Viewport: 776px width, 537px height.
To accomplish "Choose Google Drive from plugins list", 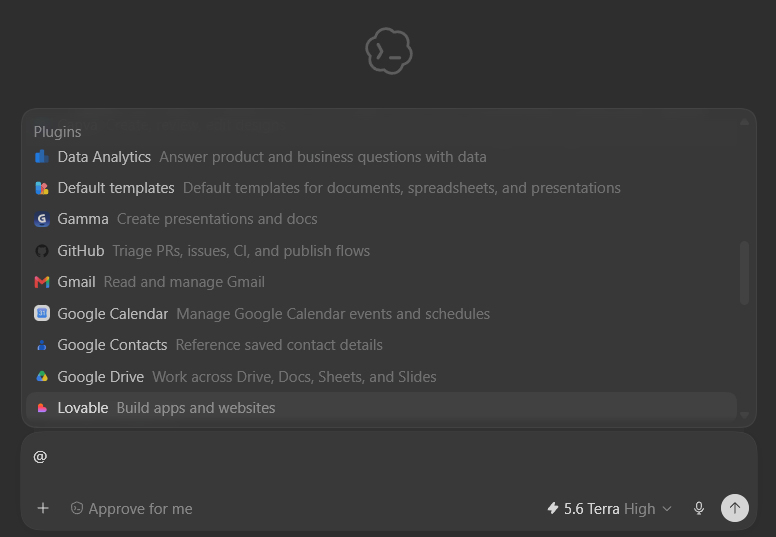I will pos(381,377).
